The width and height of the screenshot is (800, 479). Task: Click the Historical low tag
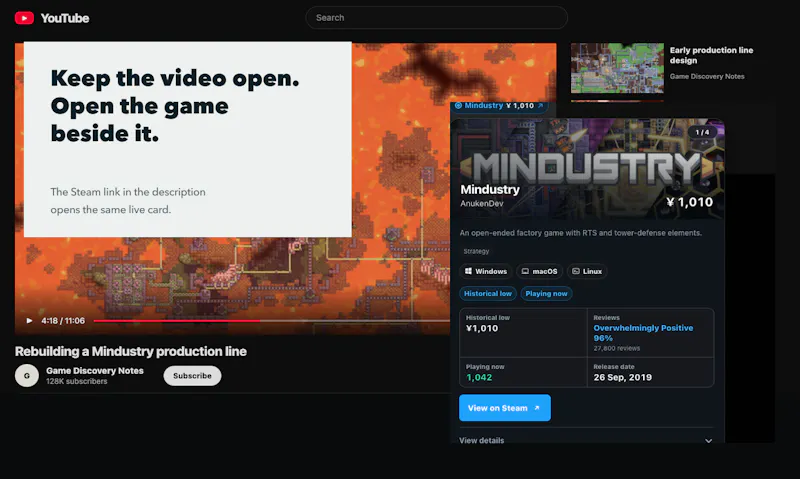coord(488,293)
